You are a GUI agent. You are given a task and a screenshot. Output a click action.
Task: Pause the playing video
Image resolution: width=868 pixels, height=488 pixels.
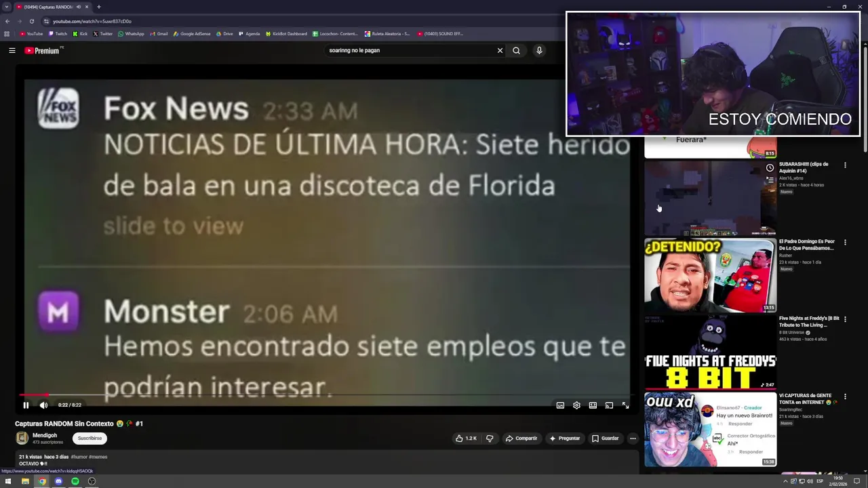coord(26,405)
